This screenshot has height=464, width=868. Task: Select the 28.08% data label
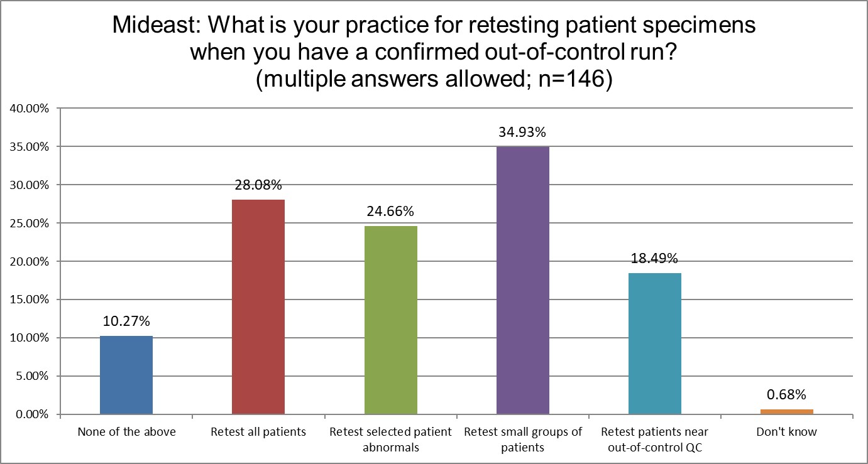pyautogui.click(x=258, y=185)
